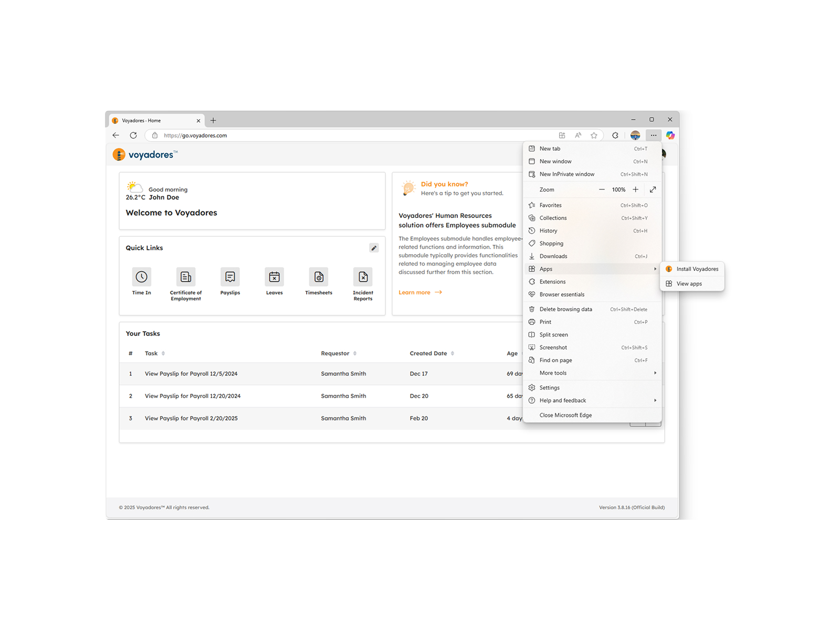
Task: Sort tasks by Task column
Action: [155, 353]
